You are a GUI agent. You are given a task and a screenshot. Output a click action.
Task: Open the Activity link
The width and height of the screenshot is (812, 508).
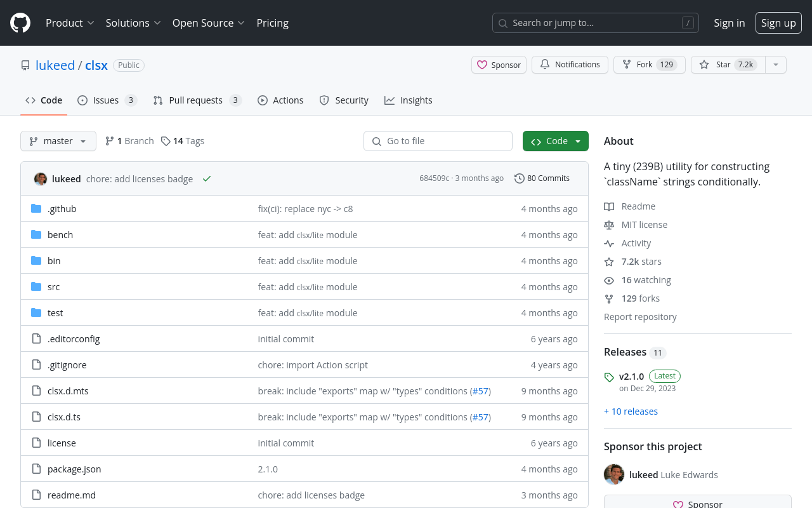(x=627, y=243)
